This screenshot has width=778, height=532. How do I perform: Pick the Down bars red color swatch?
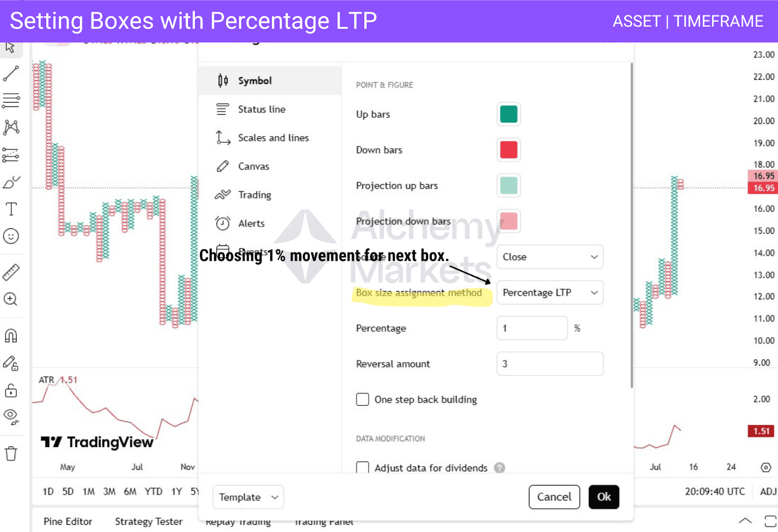coord(509,150)
